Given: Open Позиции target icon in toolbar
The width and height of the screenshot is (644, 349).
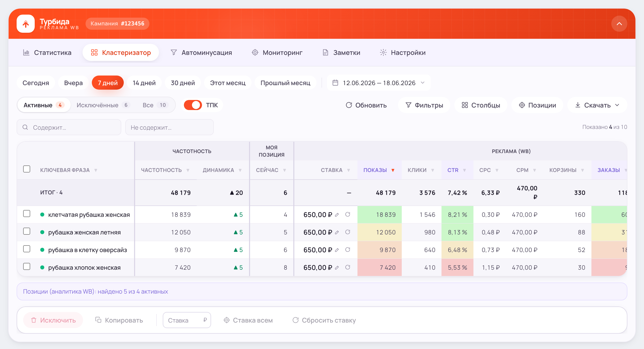Looking at the screenshot, I should click(x=522, y=105).
